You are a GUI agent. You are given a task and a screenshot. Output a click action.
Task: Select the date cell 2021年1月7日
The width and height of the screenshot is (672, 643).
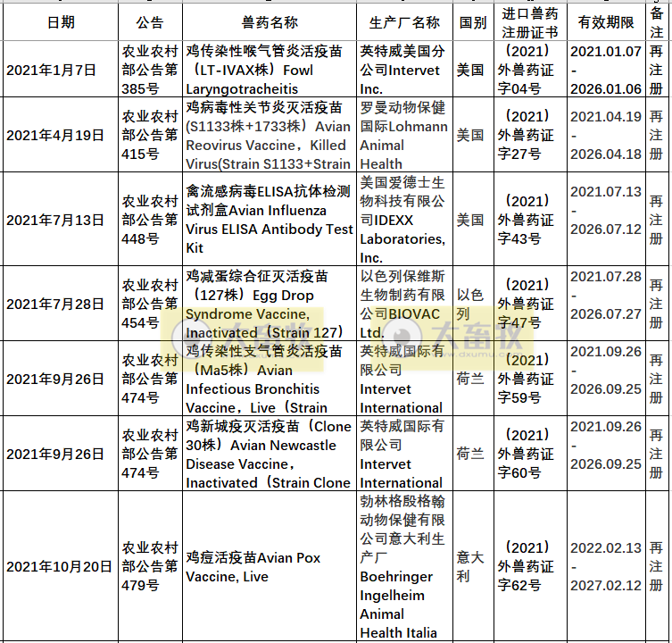pyautogui.click(x=61, y=70)
